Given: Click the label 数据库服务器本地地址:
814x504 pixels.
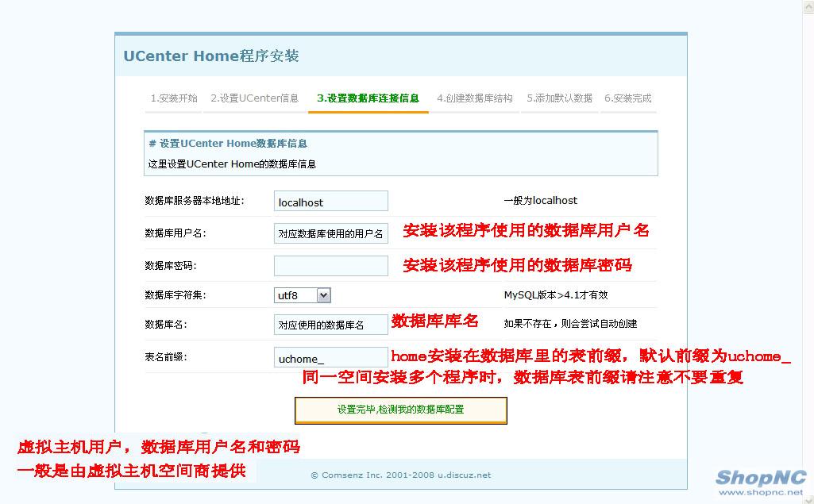Looking at the screenshot, I should [195, 200].
